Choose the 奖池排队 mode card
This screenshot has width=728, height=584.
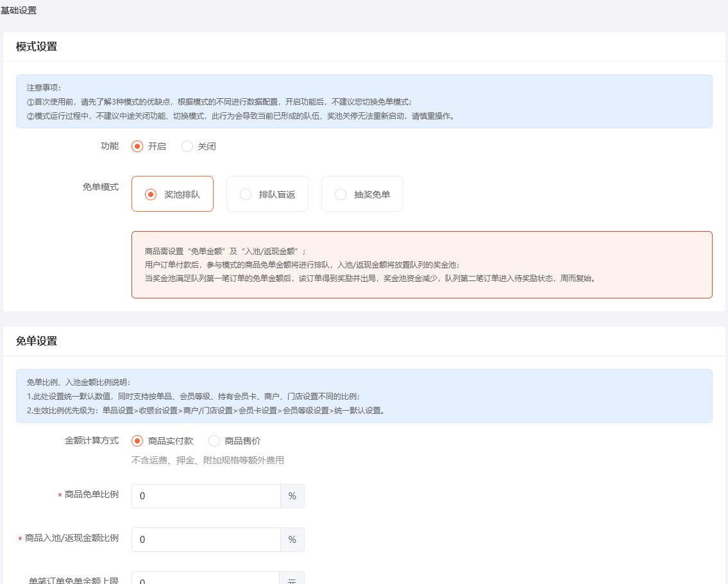click(x=173, y=194)
